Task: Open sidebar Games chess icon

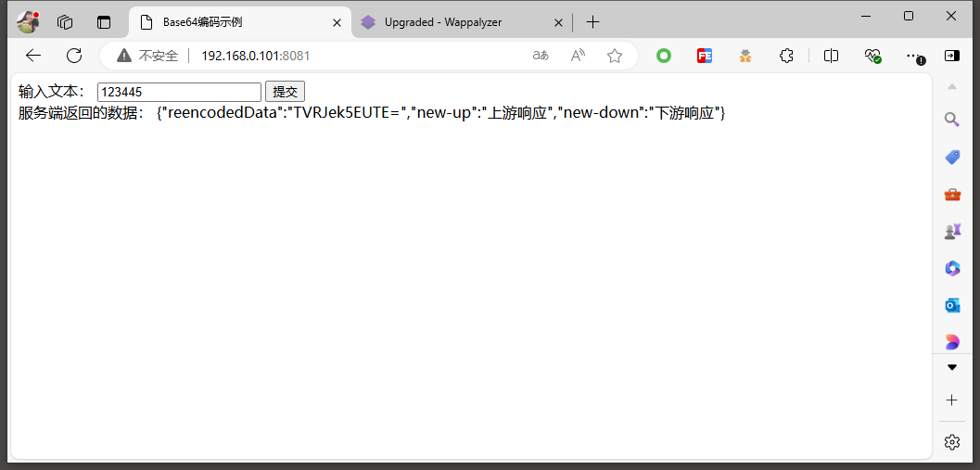Action: pyautogui.click(x=952, y=231)
